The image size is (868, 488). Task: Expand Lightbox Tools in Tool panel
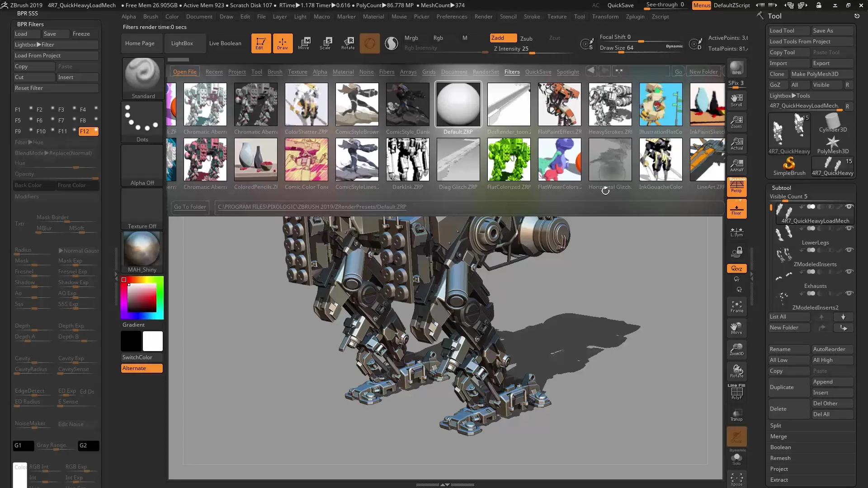tap(811, 96)
